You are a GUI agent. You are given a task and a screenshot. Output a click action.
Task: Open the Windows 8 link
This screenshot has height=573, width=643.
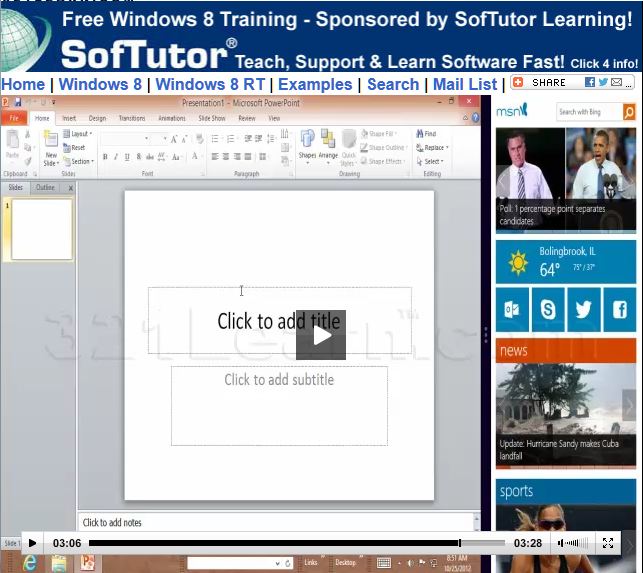coord(100,84)
